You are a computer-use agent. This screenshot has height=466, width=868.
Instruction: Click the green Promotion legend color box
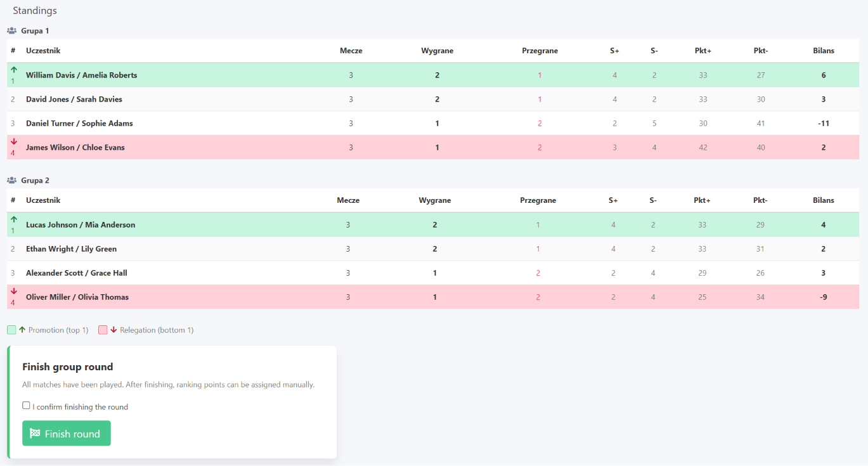tap(11, 330)
